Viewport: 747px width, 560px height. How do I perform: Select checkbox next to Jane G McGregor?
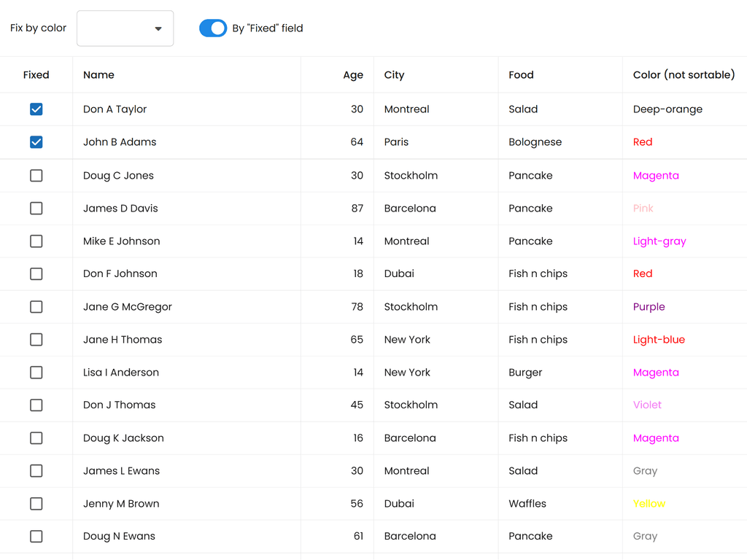[36, 307]
